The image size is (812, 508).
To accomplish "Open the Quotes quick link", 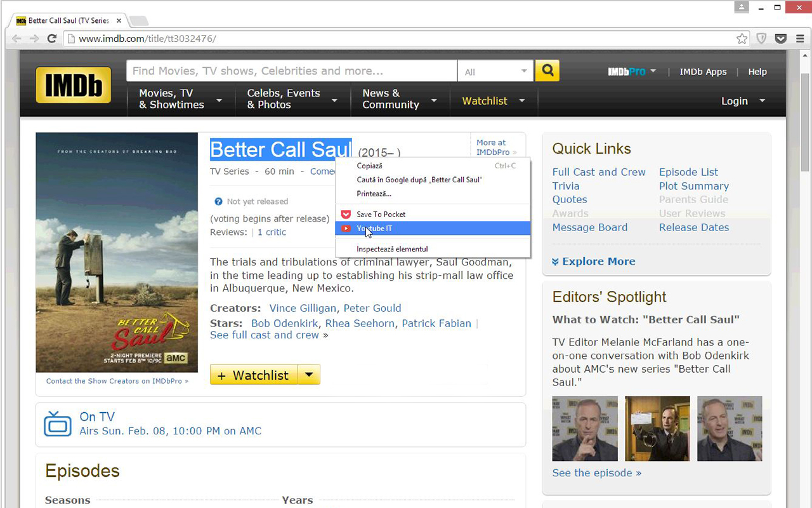I will 570,199.
